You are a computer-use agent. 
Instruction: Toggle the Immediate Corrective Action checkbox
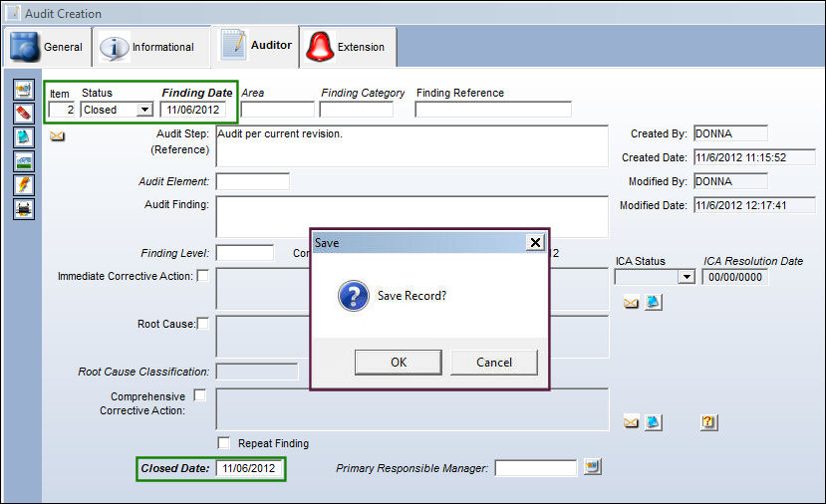click(x=202, y=276)
